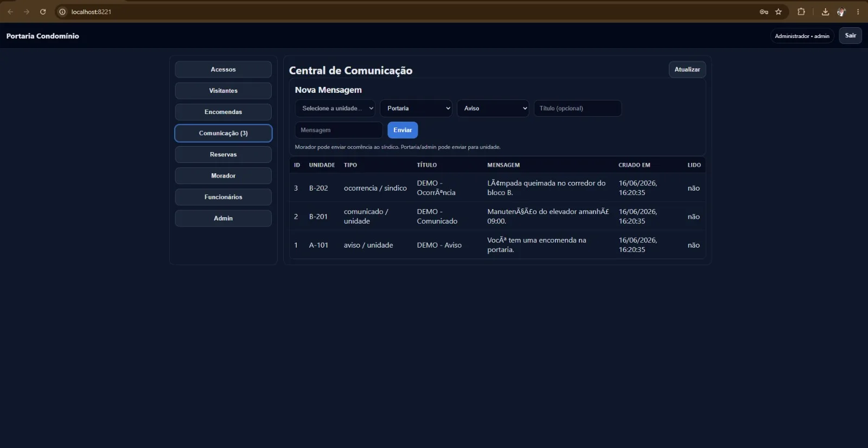Screen dimensions: 868x448
Task: Open the browser three-dot menu
Action: 858,11
